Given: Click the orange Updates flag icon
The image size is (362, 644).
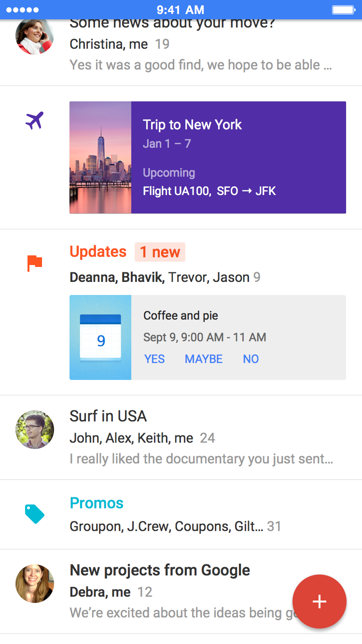Looking at the screenshot, I should pyautogui.click(x=35, y=264).
